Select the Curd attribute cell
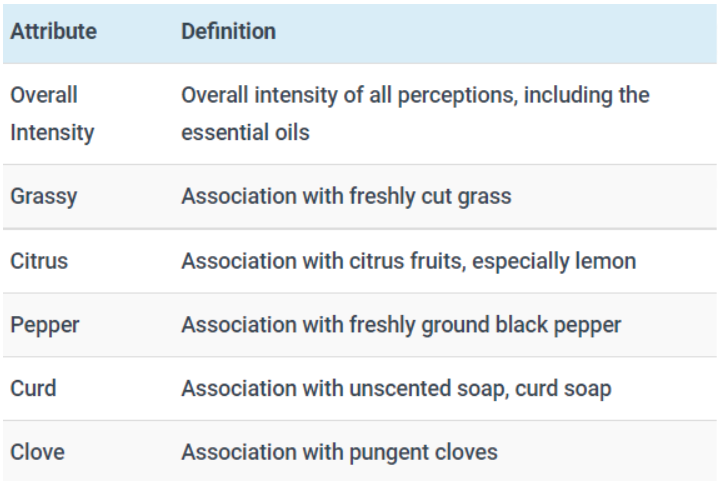The height and width of the screenshot is (494, 724). (33, 388)
